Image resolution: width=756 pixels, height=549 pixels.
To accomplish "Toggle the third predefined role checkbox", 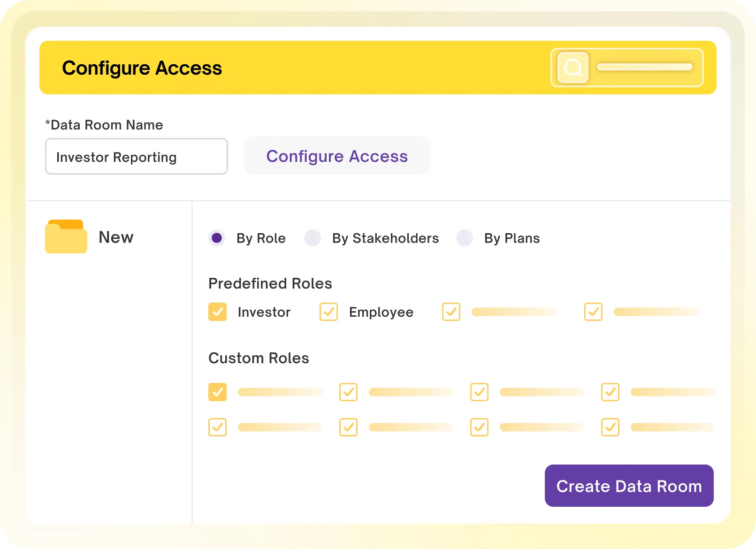I will 451,312.
